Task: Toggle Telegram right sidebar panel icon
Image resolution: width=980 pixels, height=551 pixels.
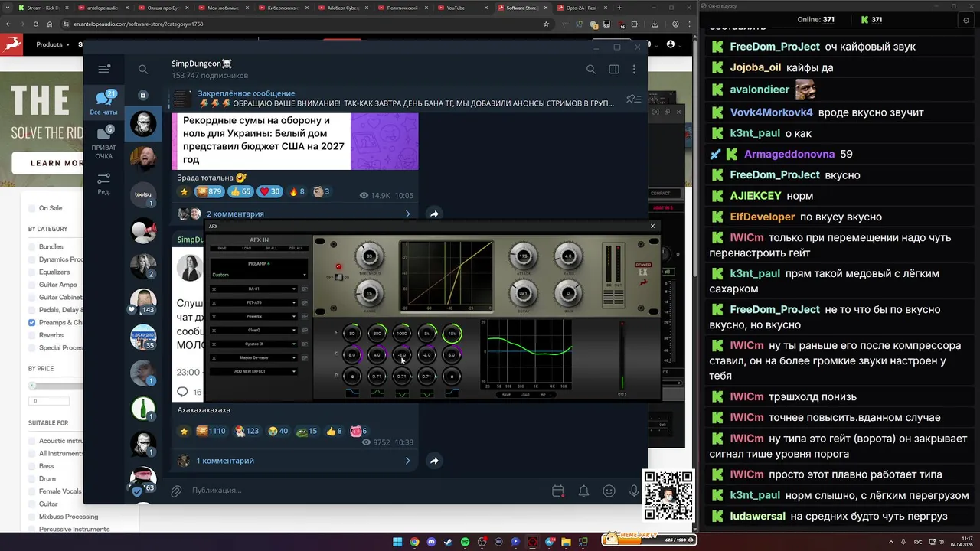Action: [613, 69]
